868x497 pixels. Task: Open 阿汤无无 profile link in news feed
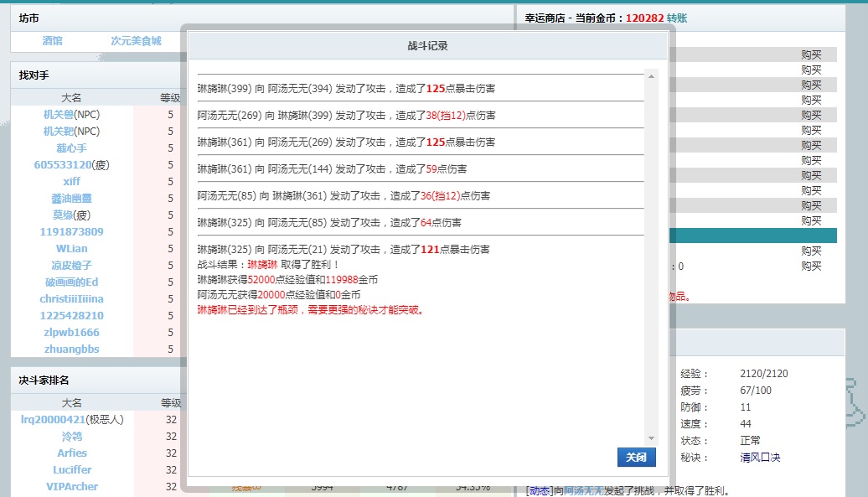click(584, 491)
